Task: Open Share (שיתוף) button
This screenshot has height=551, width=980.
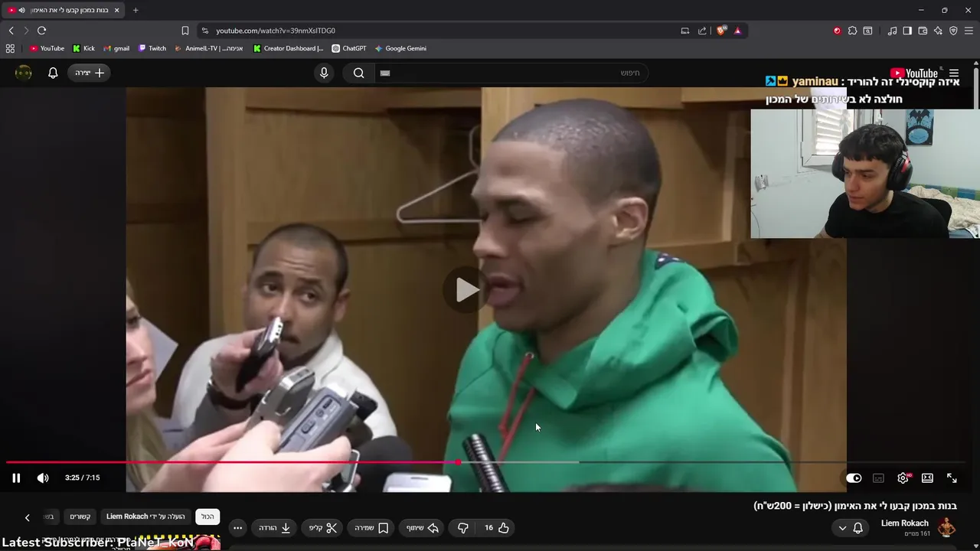Action: [x=423, y=527]
